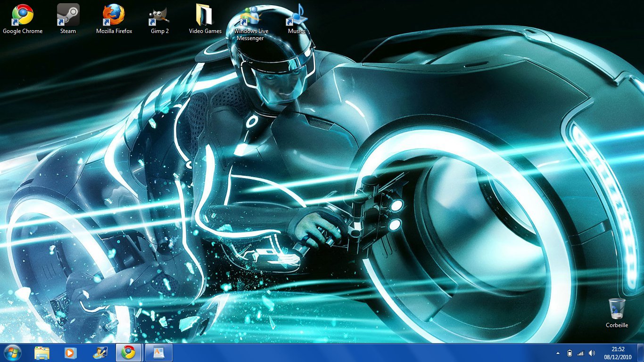Image resolution: width=644 pixels, height=362 pixels.
Task: Switch to the Chrome window in taskbar
Action: pyautogui.click(x=128, y=353)
